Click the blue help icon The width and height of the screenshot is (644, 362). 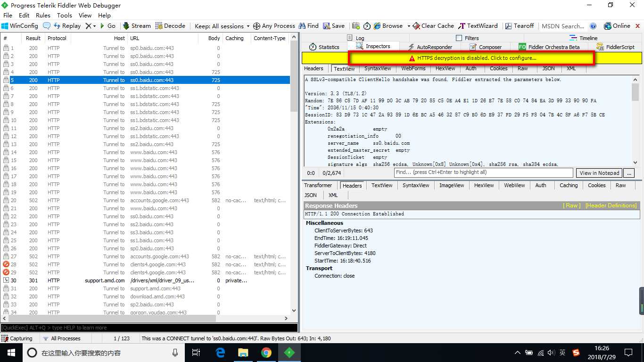click(593, 26)
